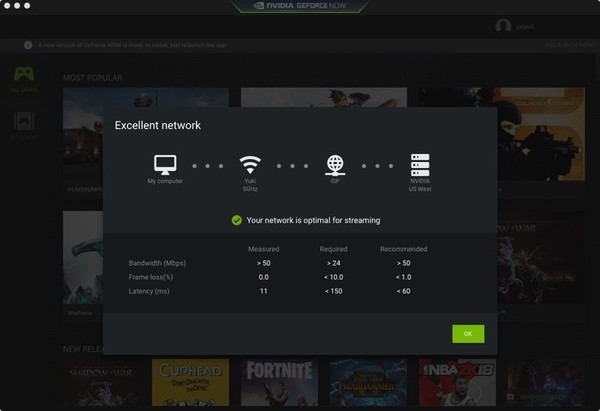Click the Excellent network heading
This screenshot has width=600, height=411.
(x=158, y=126)
